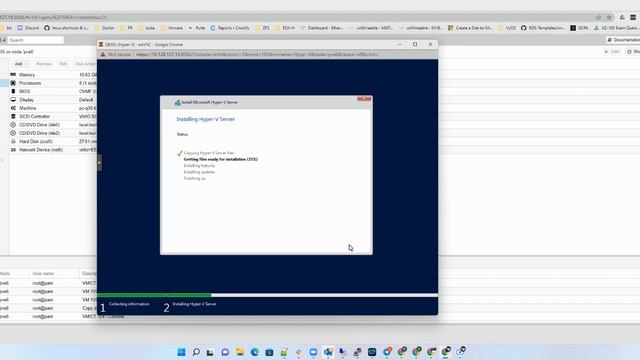
Task: Open the kube bookmarks folder
Action: pyautogui.click(x=147, y=28)
